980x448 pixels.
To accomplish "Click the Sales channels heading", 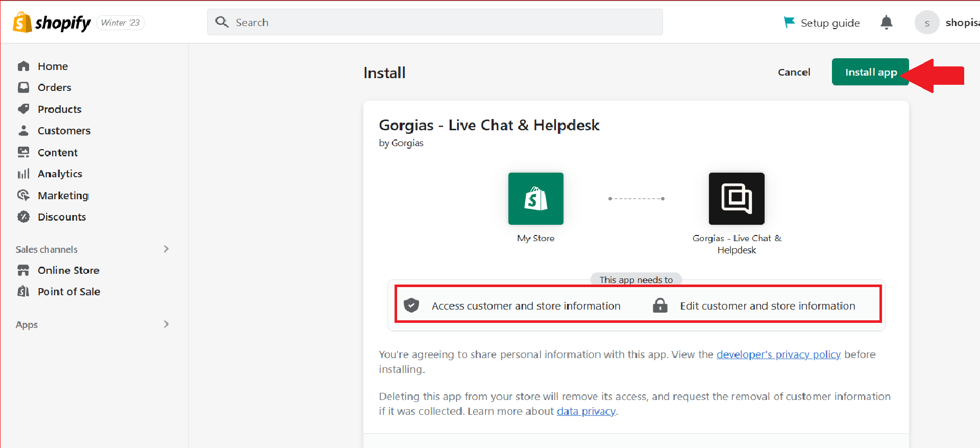I will coord(46,249).
